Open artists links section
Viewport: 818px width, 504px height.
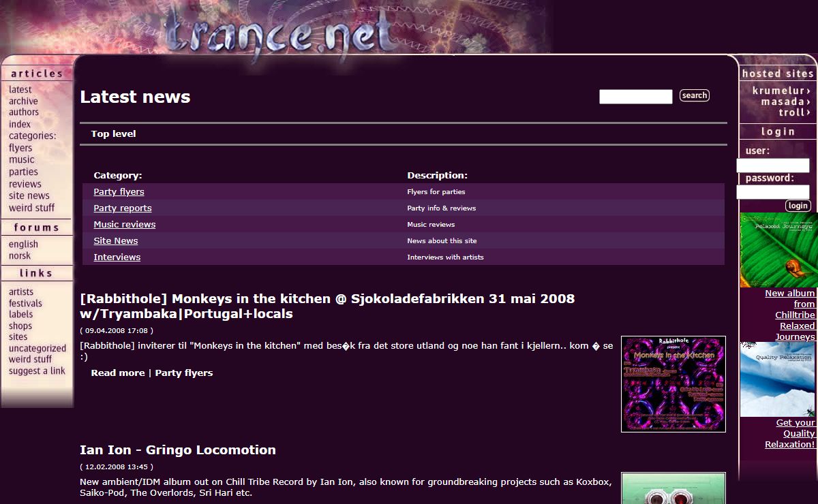(x=21, y=292)
